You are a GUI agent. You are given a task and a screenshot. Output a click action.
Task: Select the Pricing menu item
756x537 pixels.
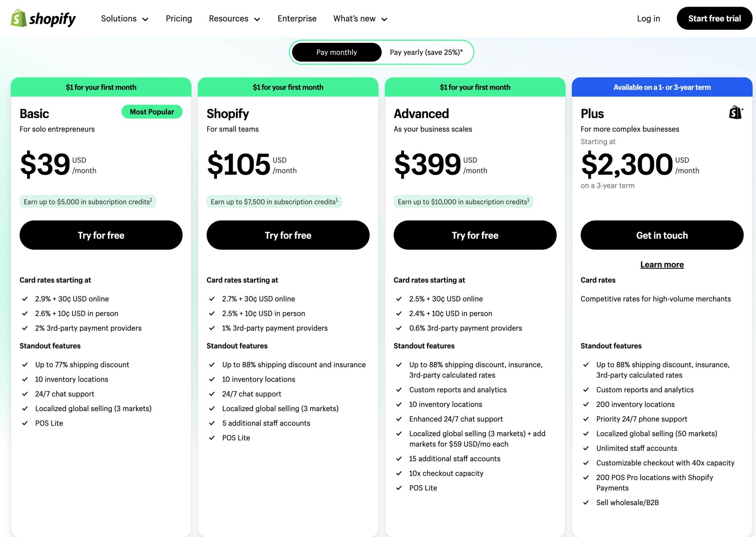coord(179,18)
